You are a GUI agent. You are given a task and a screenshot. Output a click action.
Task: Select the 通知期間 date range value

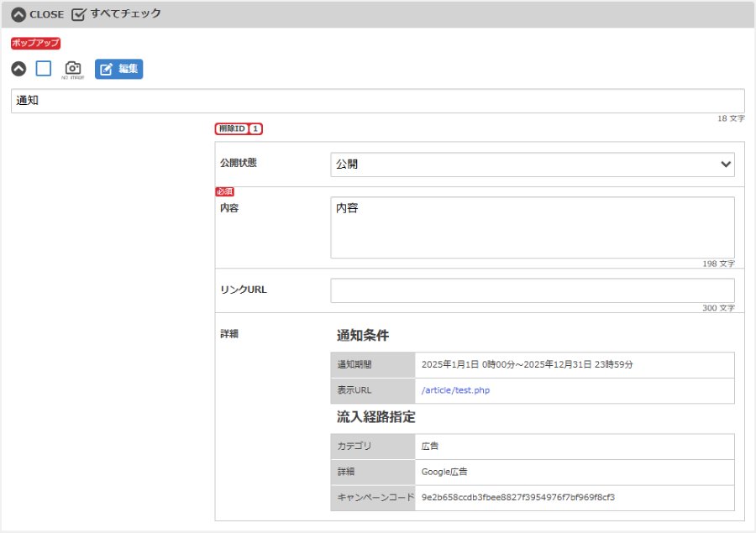527,365
